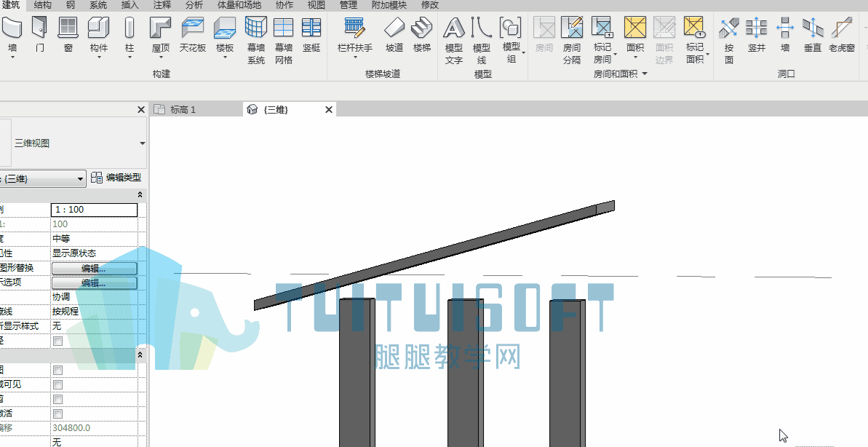
Task: Select the By Face (按面) opening tool
Action: coord(729,40)
